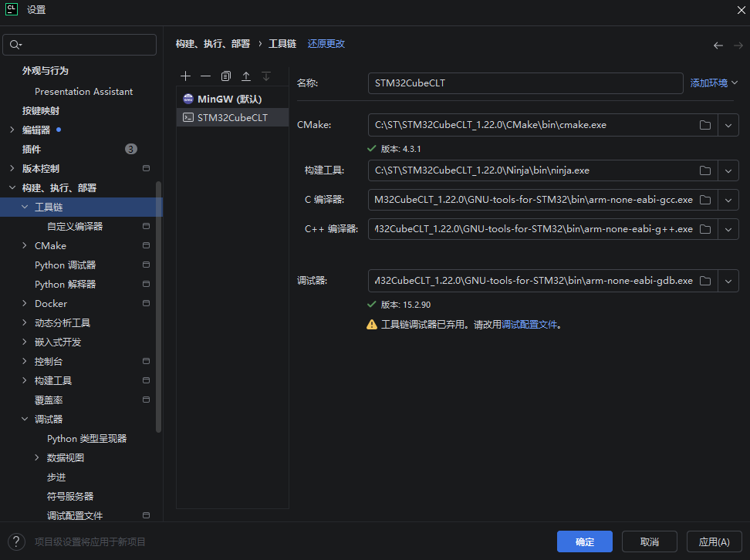Click project-level icon beside Python 解释器
The height and width of the screenshot is (560, 750).
click(147, 284)
